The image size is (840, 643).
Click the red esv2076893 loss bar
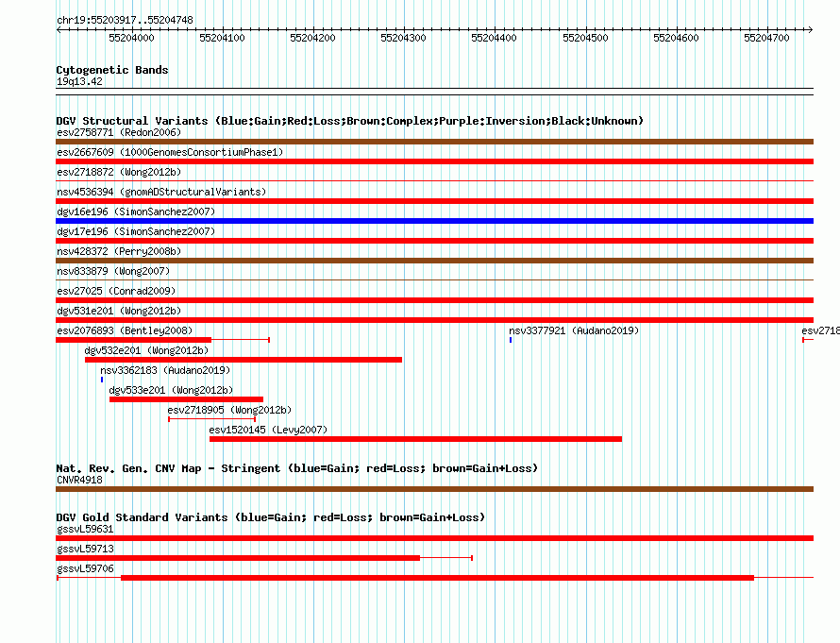[x=133, y=340]
